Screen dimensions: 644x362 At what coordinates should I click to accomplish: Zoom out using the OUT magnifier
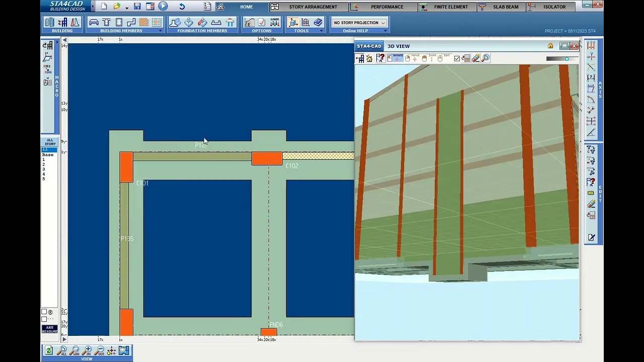point(100,350)
